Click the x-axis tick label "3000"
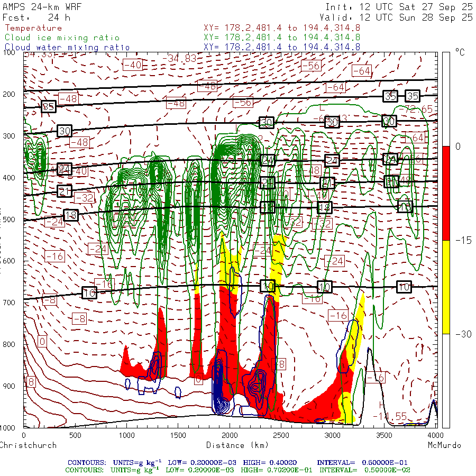Screen dimensions: 476x476 point(333,435)
